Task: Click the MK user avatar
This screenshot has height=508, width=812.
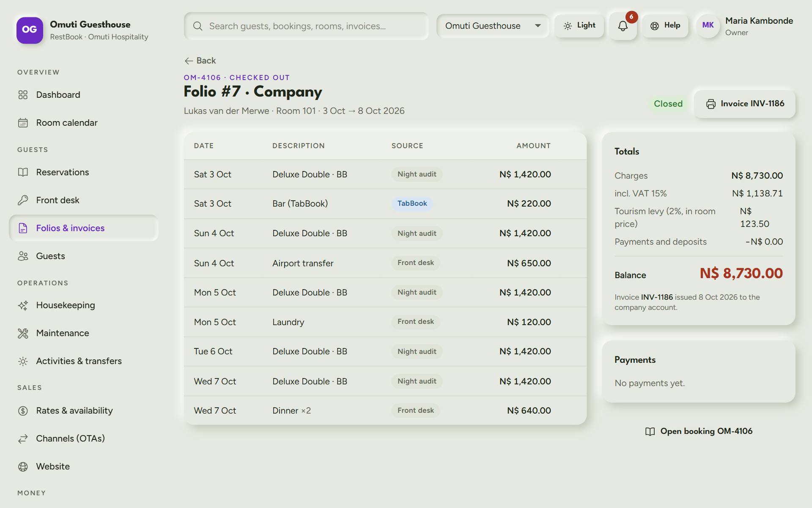Action: tap(708, 25)
